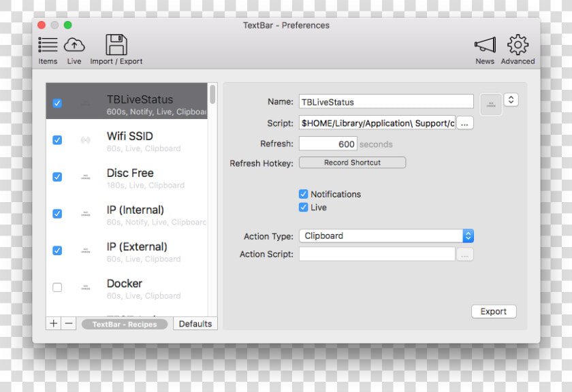This screenshot has width=572, height=392.
Task: Open the Live cloud upload pane
Action: (74, 50)
